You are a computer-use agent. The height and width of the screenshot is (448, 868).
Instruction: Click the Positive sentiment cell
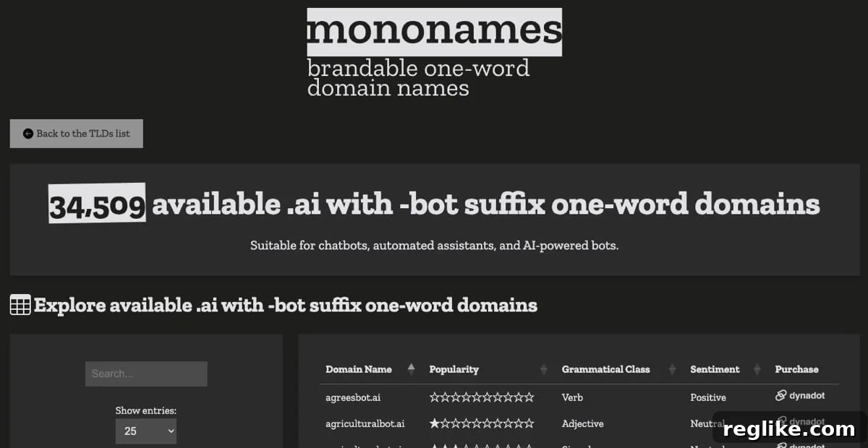click(708, 397)
